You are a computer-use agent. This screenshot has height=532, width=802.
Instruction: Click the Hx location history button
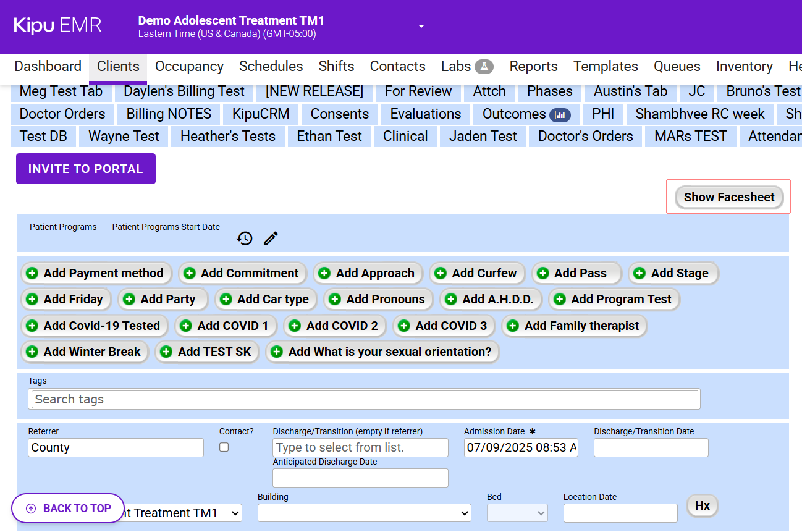[703, 506]
